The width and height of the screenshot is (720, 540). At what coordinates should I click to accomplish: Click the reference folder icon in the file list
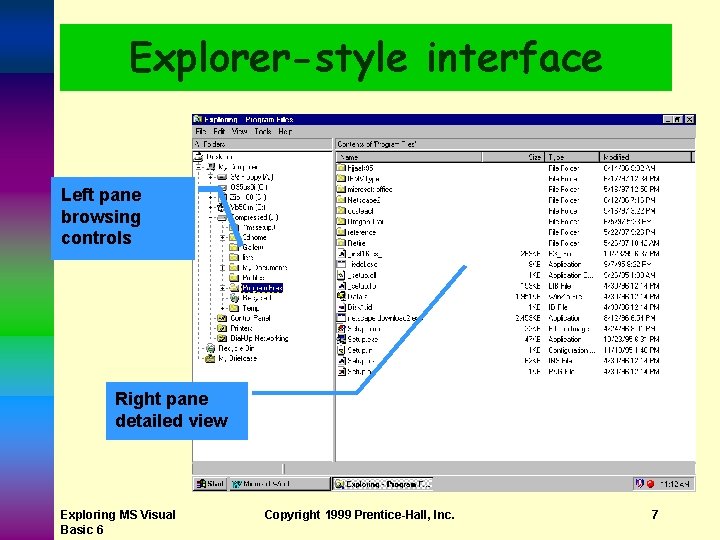[341, 232]
